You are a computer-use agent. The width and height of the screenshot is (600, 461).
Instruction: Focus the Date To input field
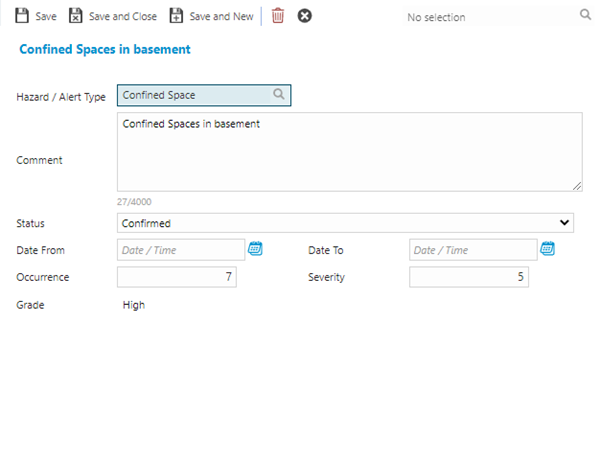point(472,249)
